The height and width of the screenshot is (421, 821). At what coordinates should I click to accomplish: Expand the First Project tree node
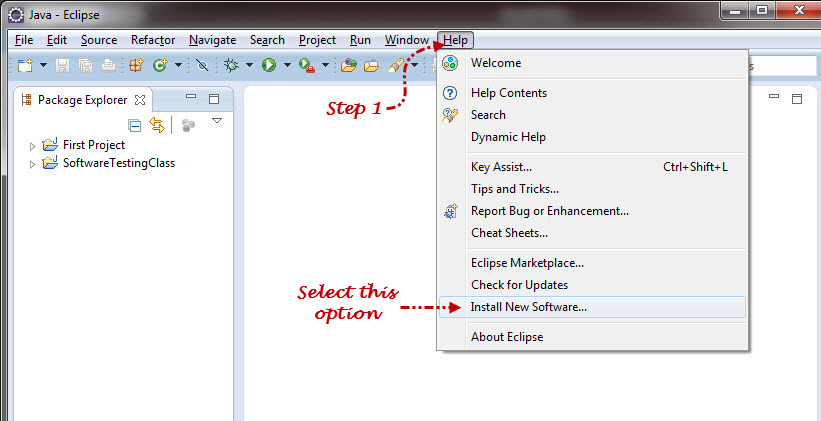(32, 146)
